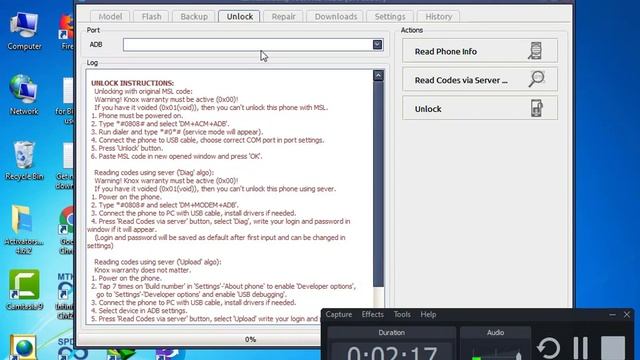This screenshot has width=640, height=360.
Task: Select the Recycle Bin desktop icon
Action: coord(24,160)
